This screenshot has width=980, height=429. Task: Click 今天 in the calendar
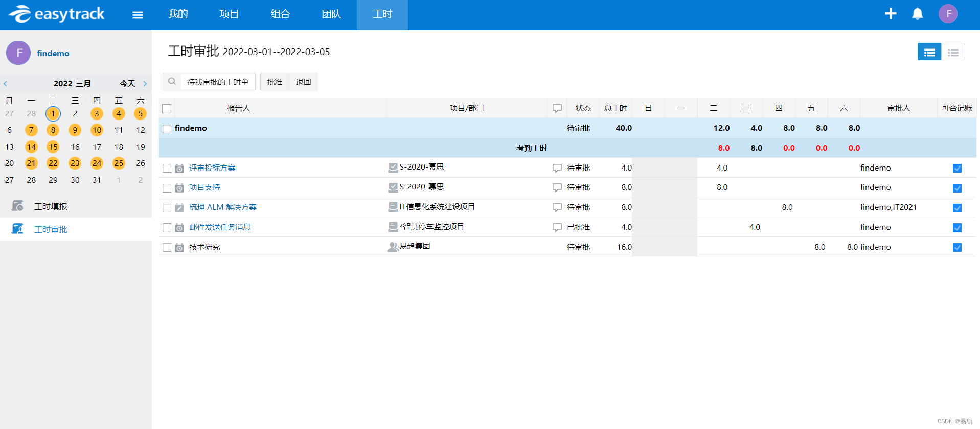(x=128, y=83)
